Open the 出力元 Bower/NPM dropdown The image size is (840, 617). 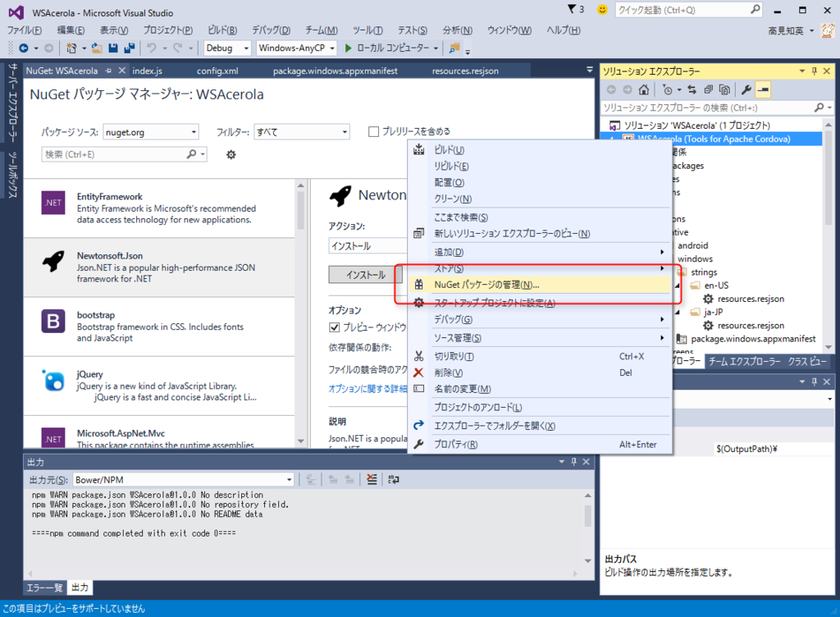pos(183,480)
